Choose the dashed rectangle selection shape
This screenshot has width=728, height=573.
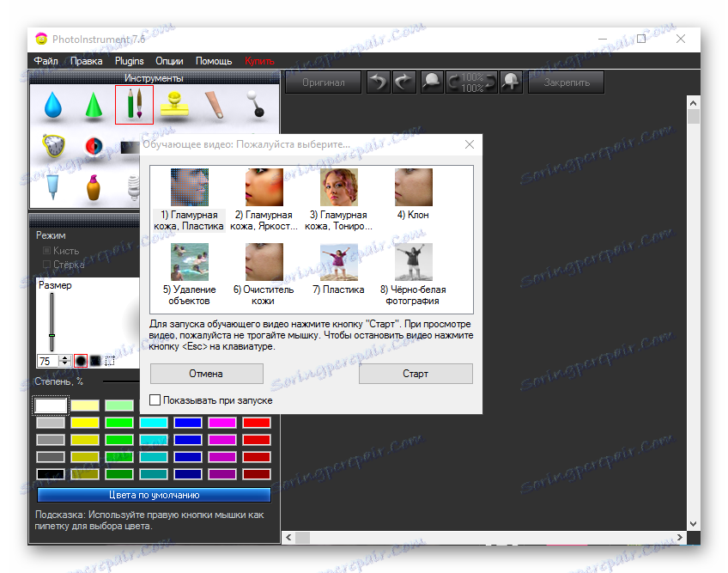click(110, 361)
